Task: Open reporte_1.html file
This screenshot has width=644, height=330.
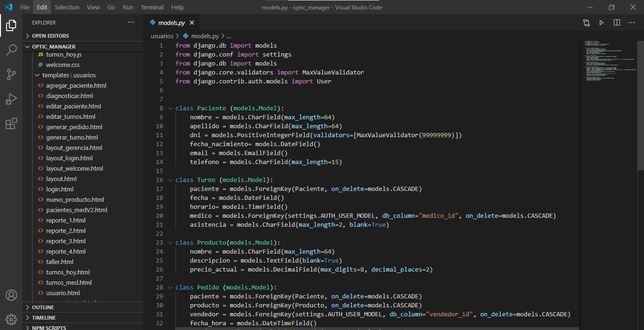Action: pos(66,221)
